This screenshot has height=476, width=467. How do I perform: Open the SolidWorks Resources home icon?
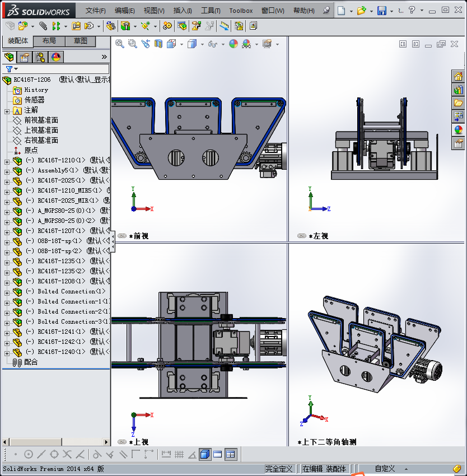tap(458, 76)
